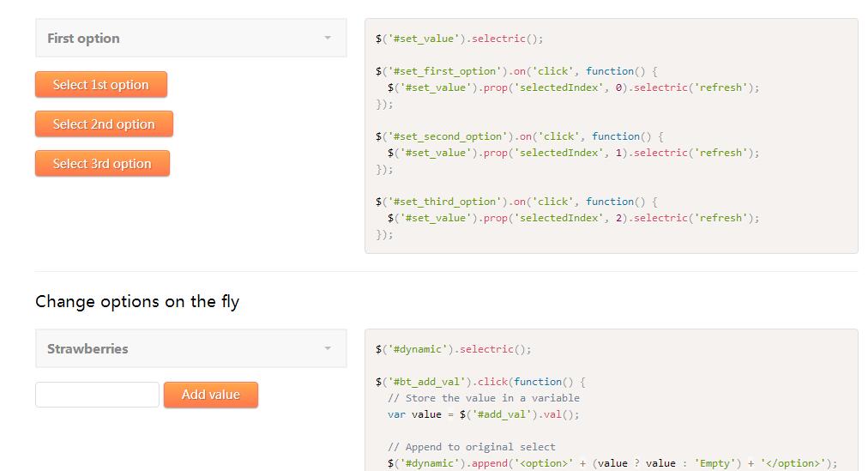Viewport: 868px width, 471px height.
Task: Click the #set_first_option click handler line
Action: point(516,71)
